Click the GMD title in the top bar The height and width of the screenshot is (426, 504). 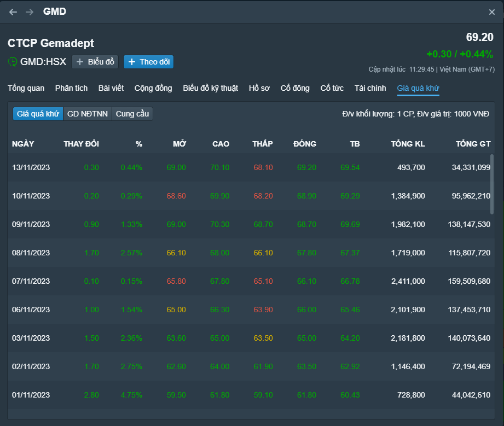[x=55, y=11]
